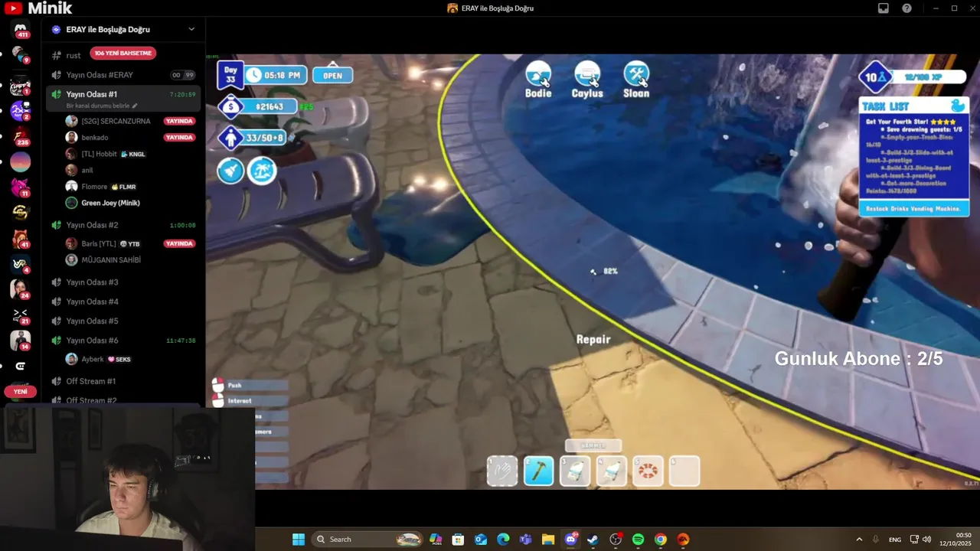Join Yayın Odası #2 voice channel

[92, 225]
